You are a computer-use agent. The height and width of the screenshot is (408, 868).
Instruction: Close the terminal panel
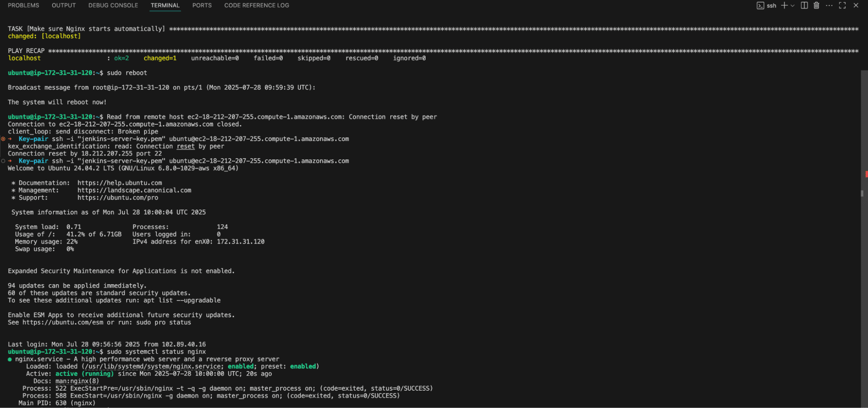pyautogui.click(x=856, y=5)
